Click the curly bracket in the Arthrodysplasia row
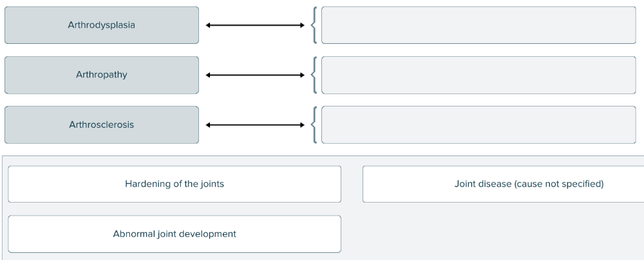Image resolution: width=644 pixels, height=260 pixels. [314, 25]
